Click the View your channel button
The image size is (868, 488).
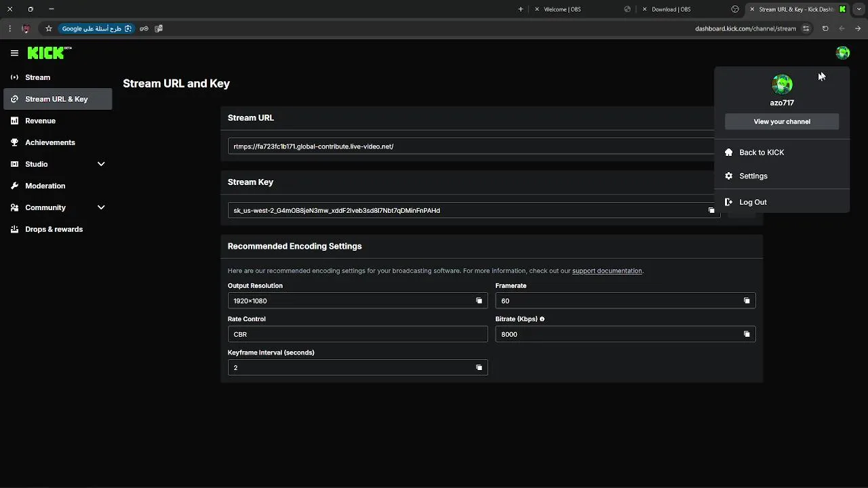click(x=782, y=121)
